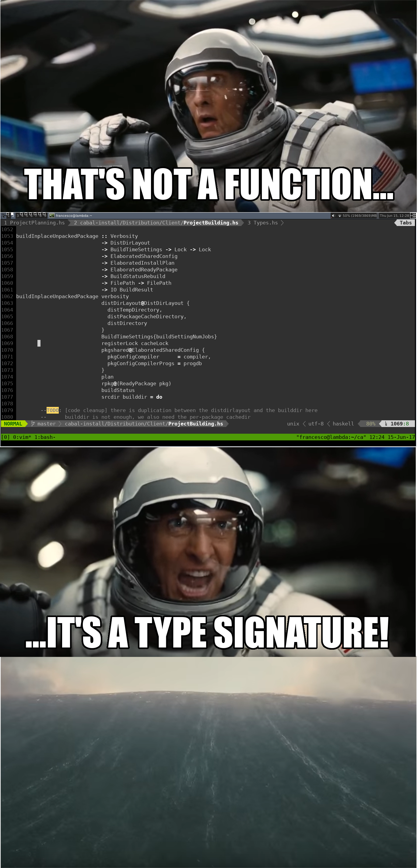Switch to the Types.hs buffer tab

(263, 223)
